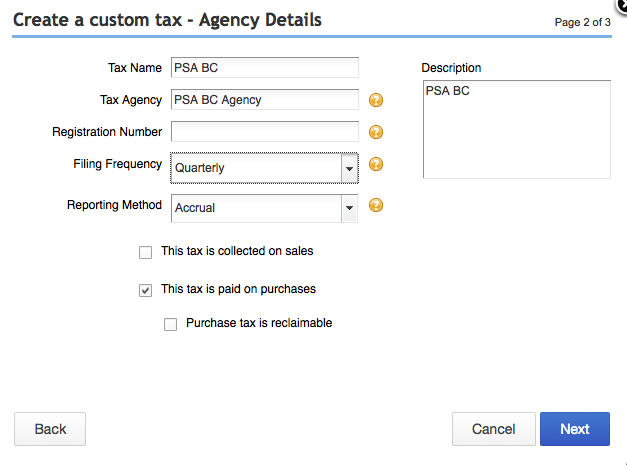This screenshot has width=627, height=465.
Task: Enable 'This tax is collected on sales'
Action: (x=146, y=253)
